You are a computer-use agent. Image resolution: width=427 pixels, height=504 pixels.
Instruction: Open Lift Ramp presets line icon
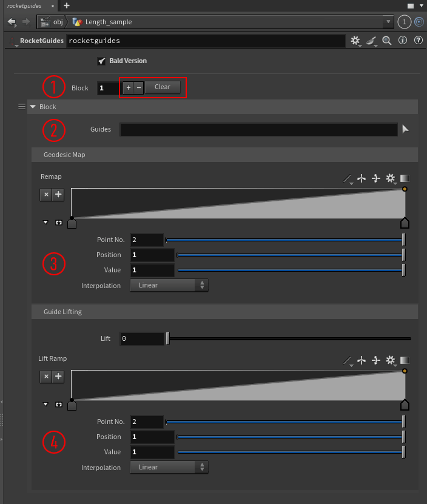click(x=347, y=360)
